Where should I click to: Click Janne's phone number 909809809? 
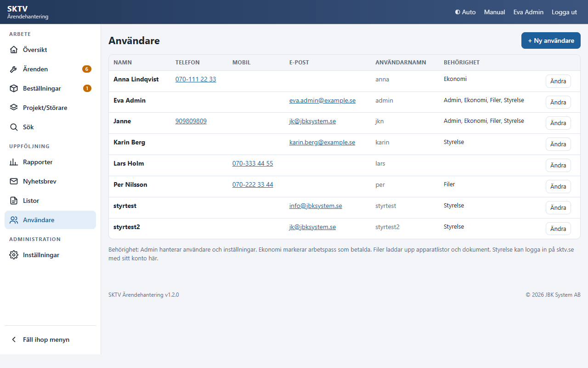[x=191, y=121]
